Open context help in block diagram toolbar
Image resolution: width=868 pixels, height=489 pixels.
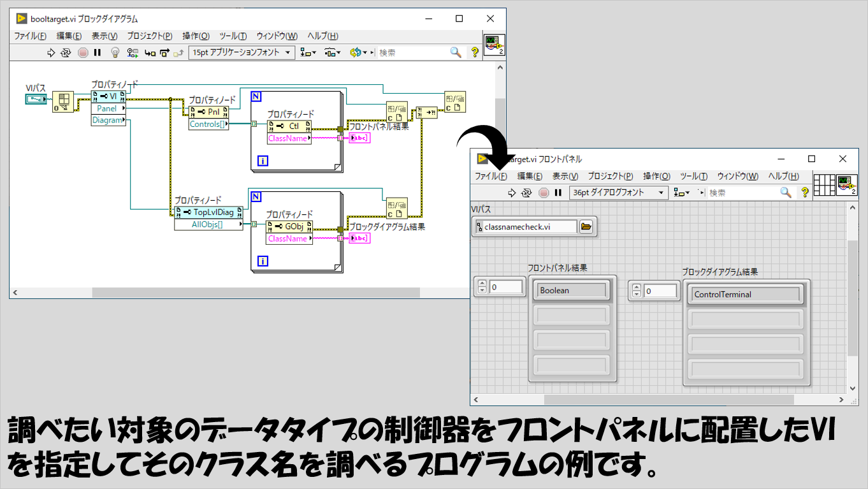click(475, 53)
